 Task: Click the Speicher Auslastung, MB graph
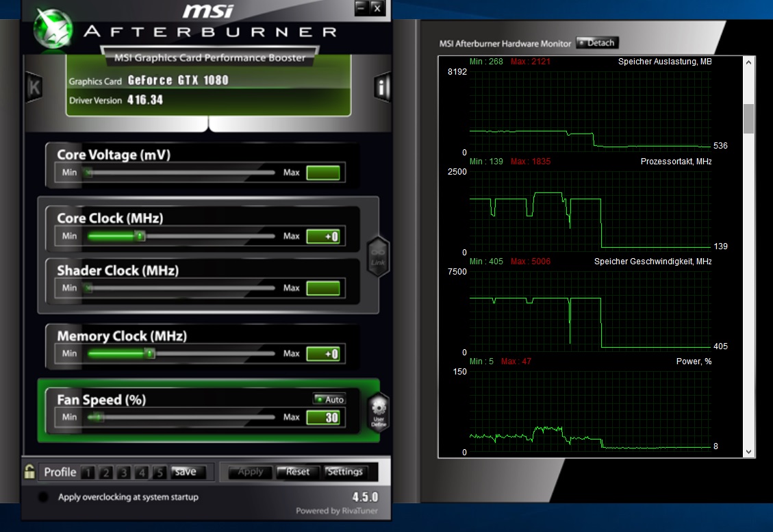point(590,112)
